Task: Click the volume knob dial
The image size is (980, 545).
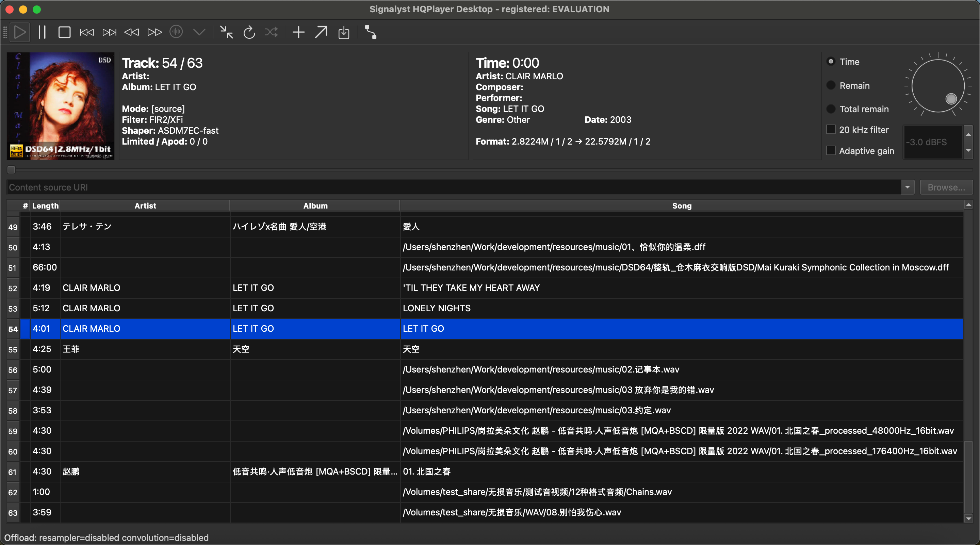Action: [x=938, y=86]
